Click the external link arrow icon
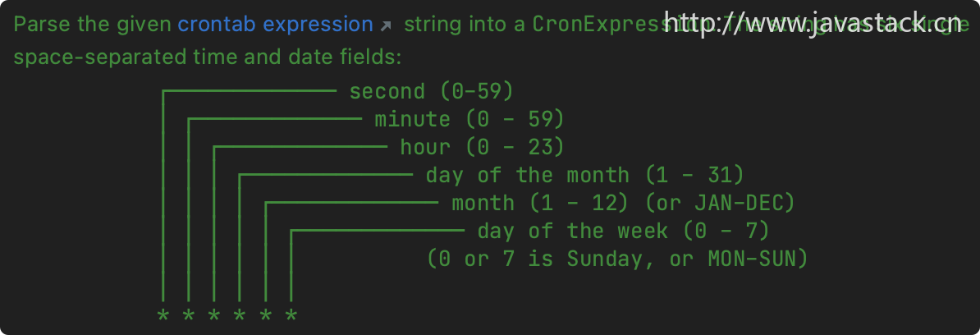Viewport: 980px width, 335px height. pyautogui.click(x=387, y=25)
